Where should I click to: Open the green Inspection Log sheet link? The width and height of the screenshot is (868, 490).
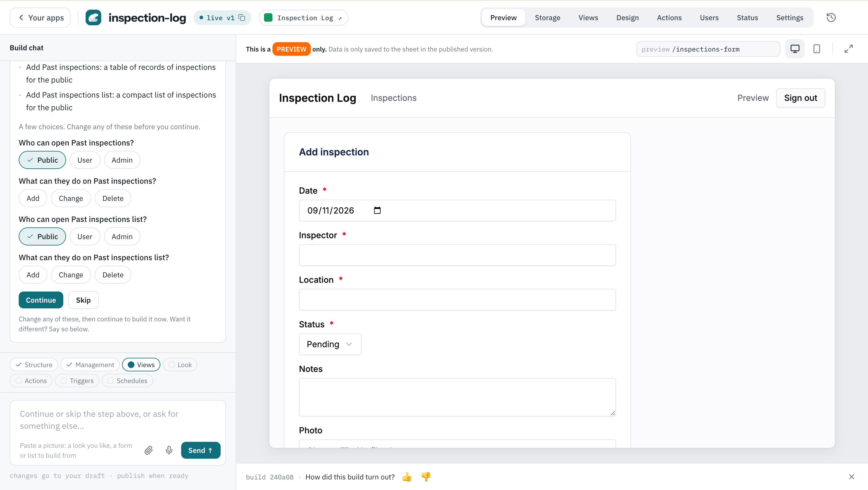pos(303,17)
